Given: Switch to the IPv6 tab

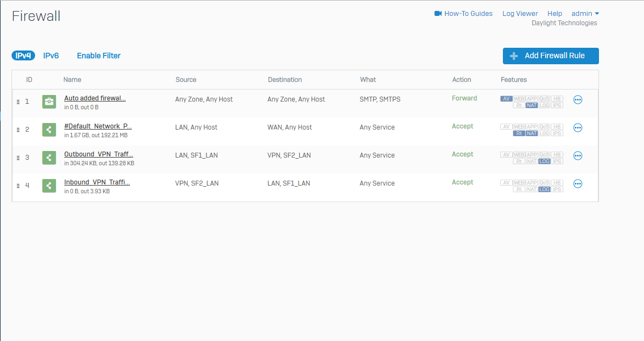Looking at the screenshot, I should [x=51, y=55].
